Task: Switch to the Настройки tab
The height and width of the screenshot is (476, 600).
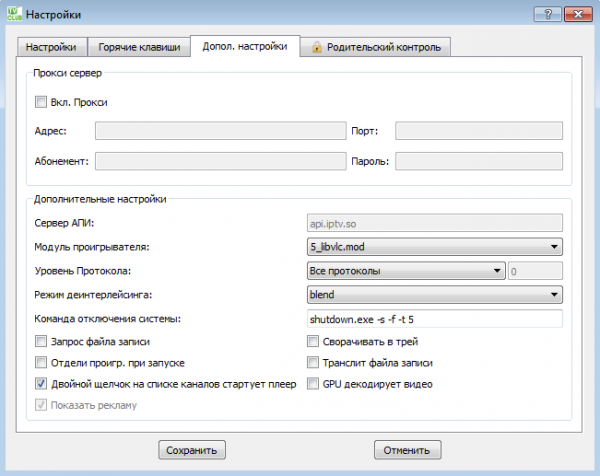Action: [51, 47]
